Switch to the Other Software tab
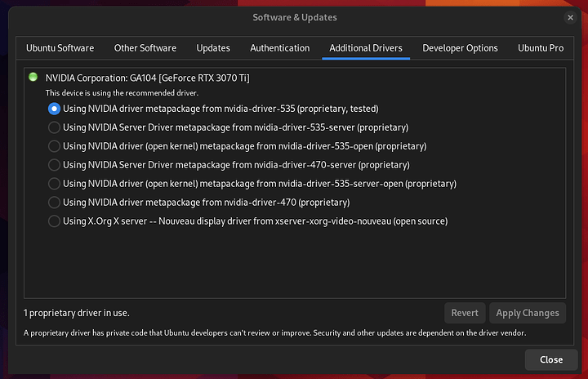This screenshot has width=588, height=379. point(145,48)
